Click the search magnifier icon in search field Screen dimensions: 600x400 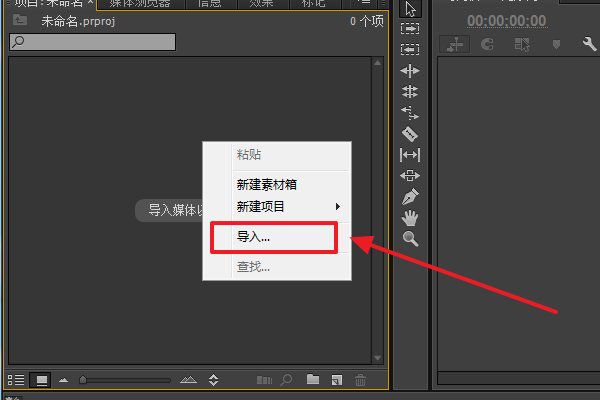pos(18,41)
